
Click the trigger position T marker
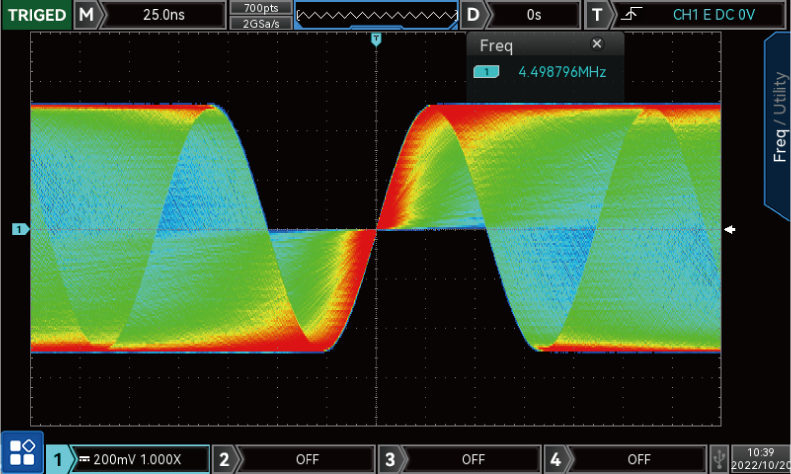(376, 39)
